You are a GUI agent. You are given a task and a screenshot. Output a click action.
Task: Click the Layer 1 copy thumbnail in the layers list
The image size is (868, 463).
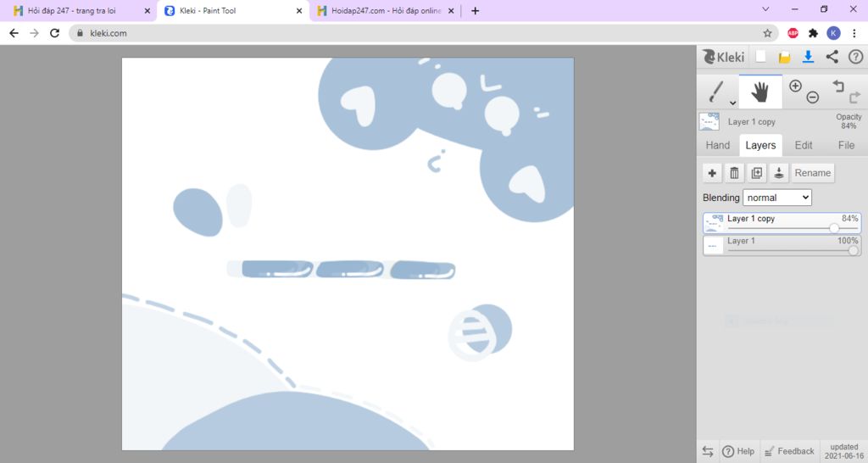coord(714,223)
